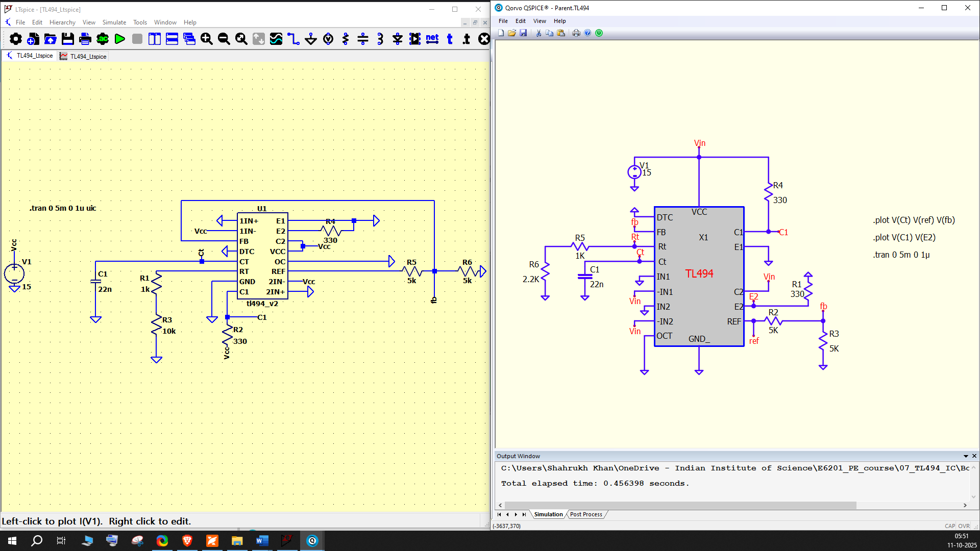The width and height of the screenshot is (980, 551).
Task: Click the Cut scissors icon in QSPICE
Action: point(538,33)
